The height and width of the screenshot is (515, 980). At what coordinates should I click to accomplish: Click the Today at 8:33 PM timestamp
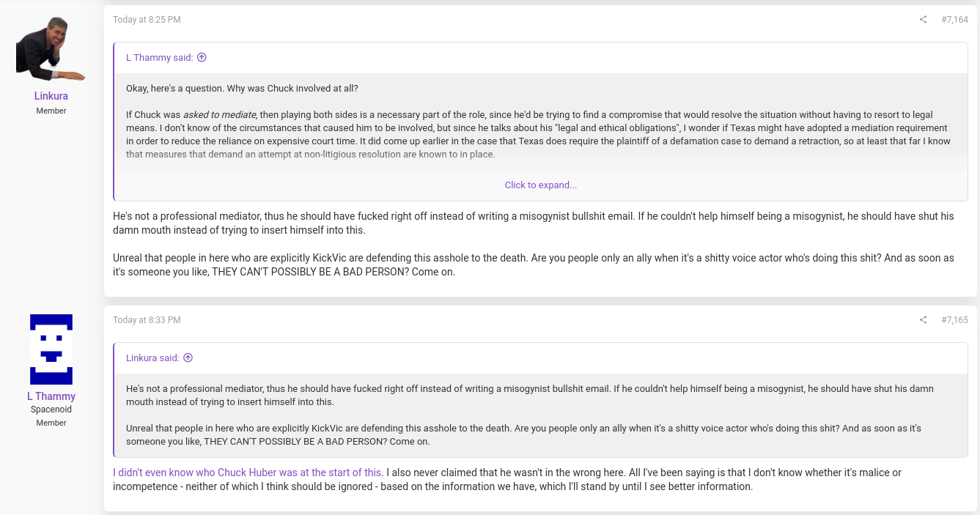tap(147, 320)
